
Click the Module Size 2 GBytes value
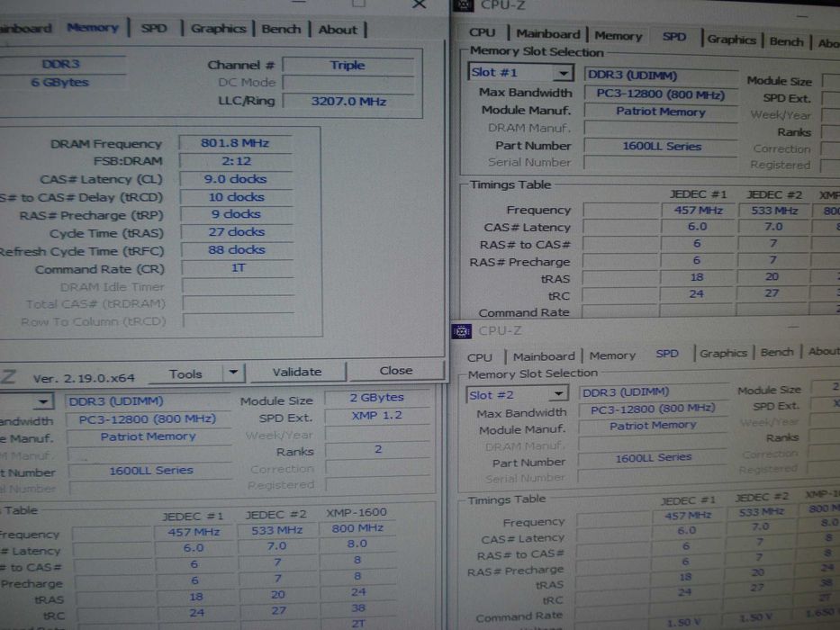click(376, 398)
